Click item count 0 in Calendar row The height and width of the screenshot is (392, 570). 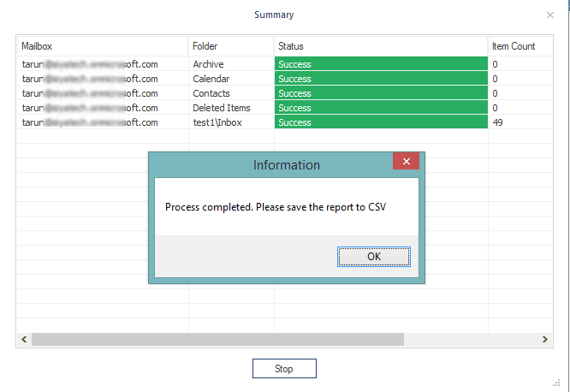coord(520,79)
